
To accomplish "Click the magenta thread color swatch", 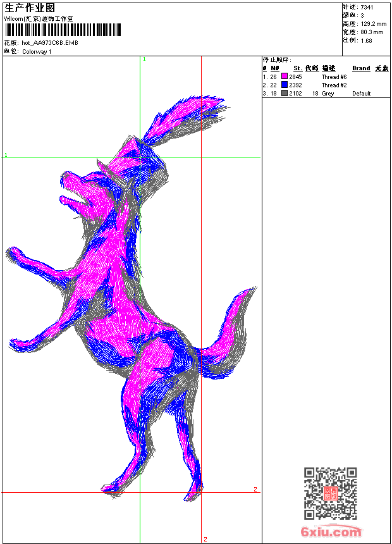I will [x=285, y=77].
